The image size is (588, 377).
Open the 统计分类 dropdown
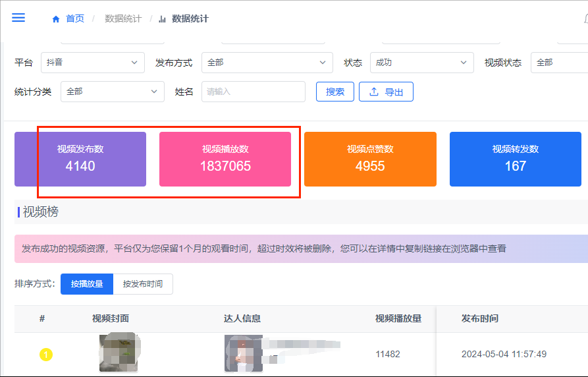[x=113, y=92]
